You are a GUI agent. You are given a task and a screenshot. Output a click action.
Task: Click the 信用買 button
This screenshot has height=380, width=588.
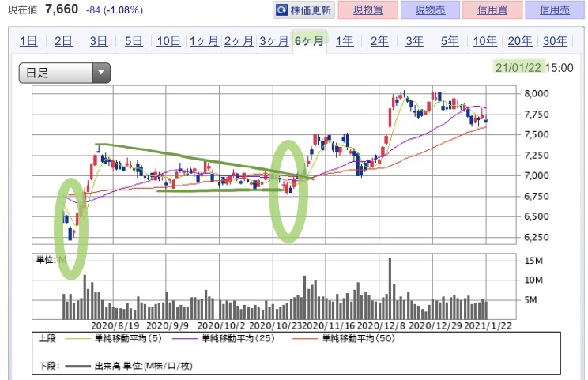click(492, 10)
